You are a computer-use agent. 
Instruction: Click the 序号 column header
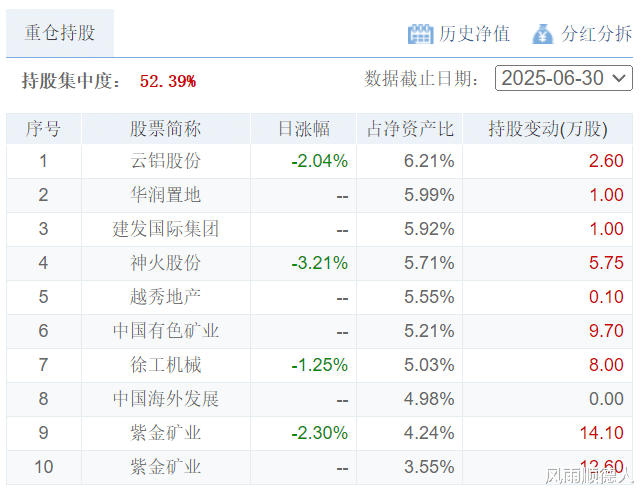44,129
